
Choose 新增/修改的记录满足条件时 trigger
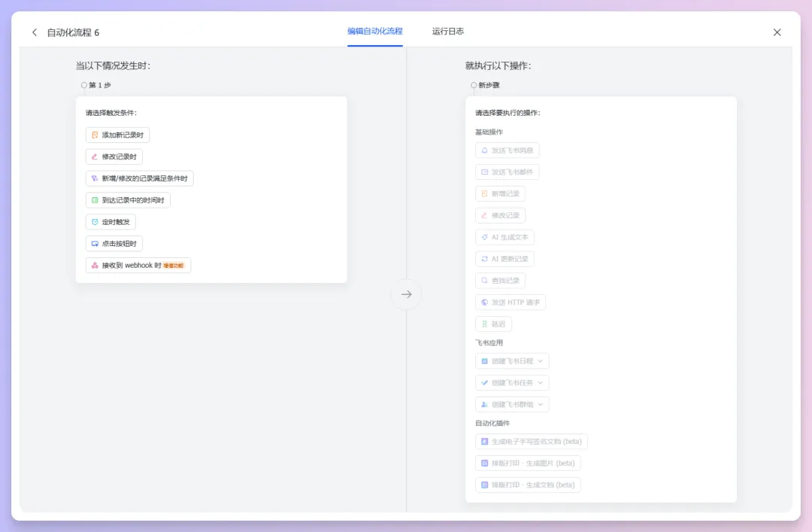138,178
